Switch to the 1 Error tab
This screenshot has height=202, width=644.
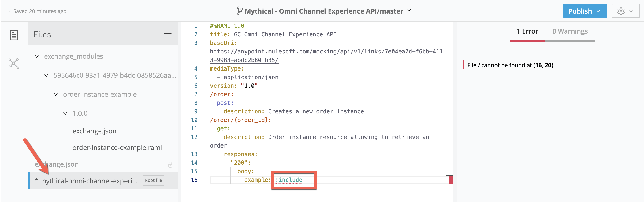tap(527, 31)
